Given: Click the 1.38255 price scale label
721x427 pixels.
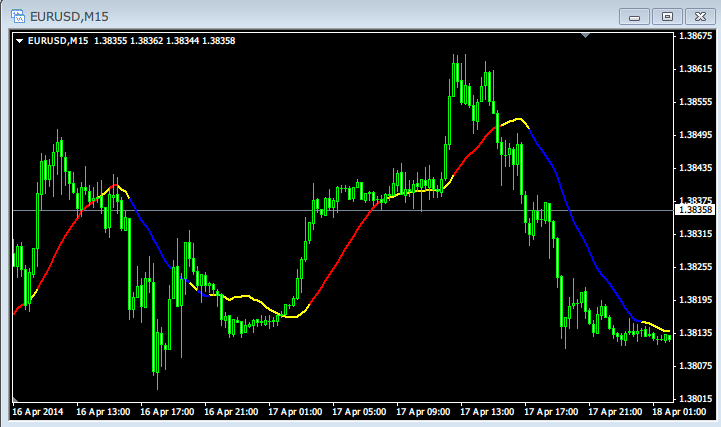Looking at the screenshot, I should click(696, 267).
